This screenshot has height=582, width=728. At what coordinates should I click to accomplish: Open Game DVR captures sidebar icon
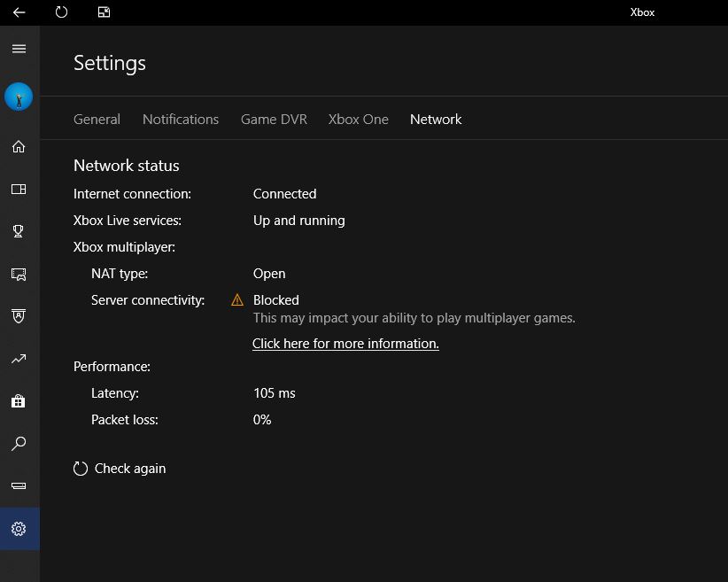pos(19,274)
